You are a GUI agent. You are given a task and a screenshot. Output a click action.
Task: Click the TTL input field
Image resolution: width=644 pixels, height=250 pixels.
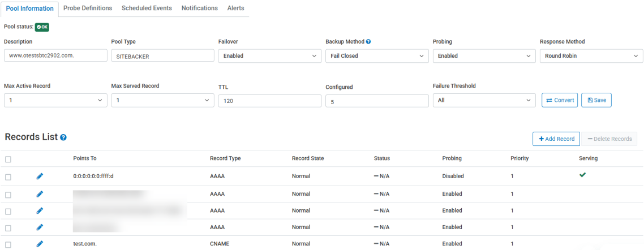(x=269, y=101)
